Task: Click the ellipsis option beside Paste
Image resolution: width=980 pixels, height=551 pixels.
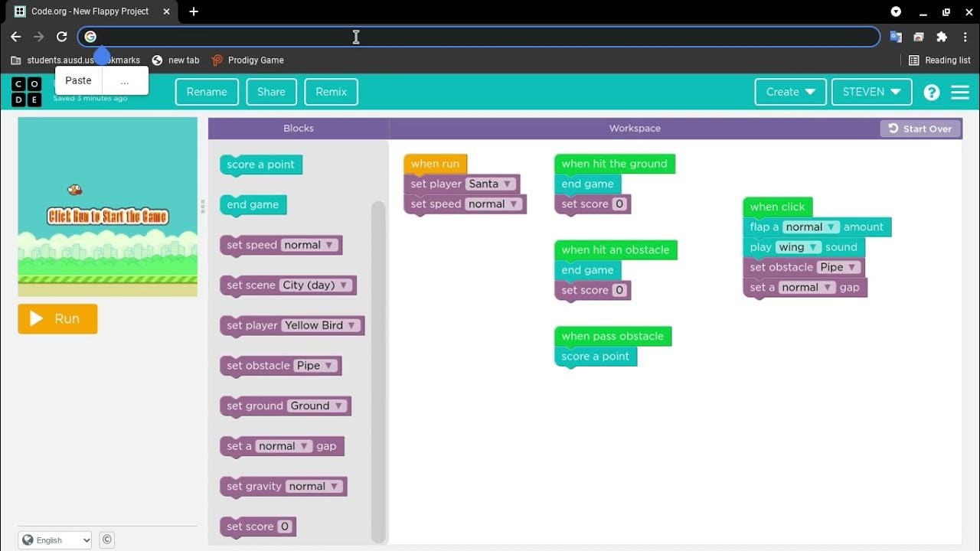Action: (x=125, y=80)
